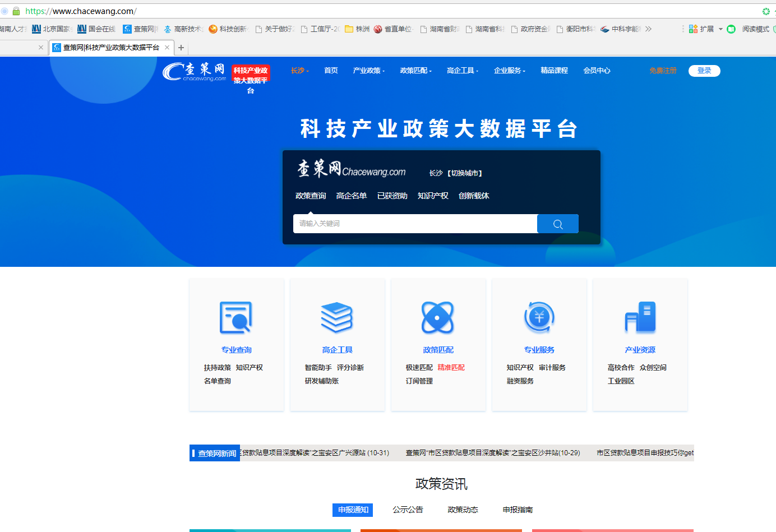Click the keyword search input field
This screenshot has width=776, height=532.
click(x=415, y=224)
